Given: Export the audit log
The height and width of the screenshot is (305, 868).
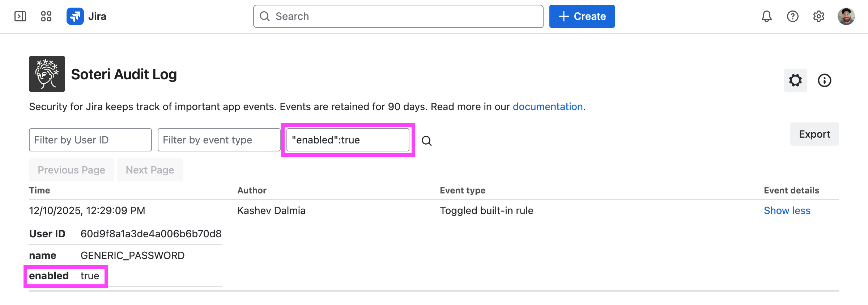Looking at the screenshot, I should coord(814,134).
